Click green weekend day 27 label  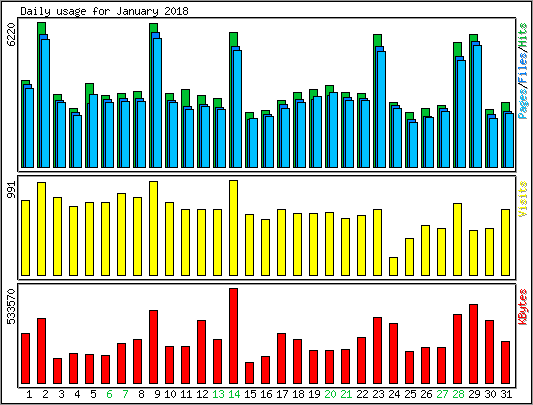click(442, 394)
